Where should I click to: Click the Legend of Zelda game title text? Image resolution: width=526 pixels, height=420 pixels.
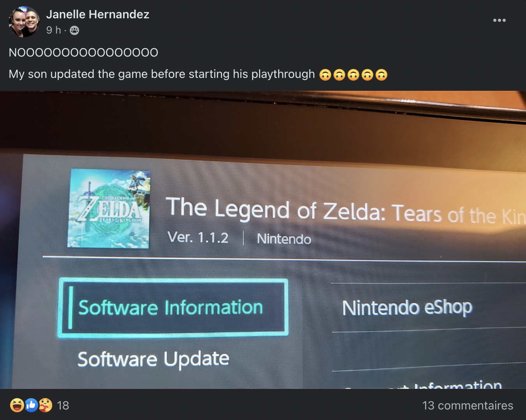(x=346, y=212)
